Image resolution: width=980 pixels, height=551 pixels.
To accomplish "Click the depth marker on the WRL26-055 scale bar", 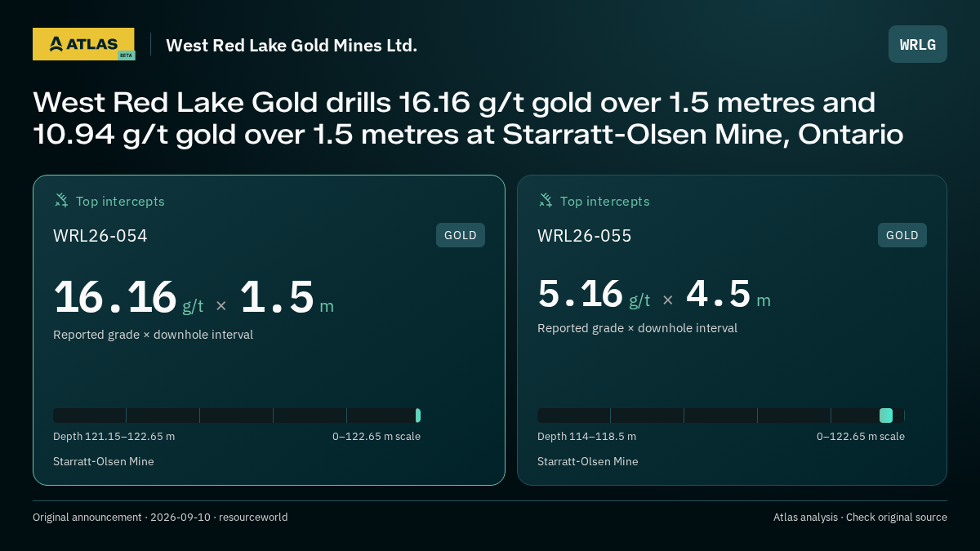I will 886,415.
